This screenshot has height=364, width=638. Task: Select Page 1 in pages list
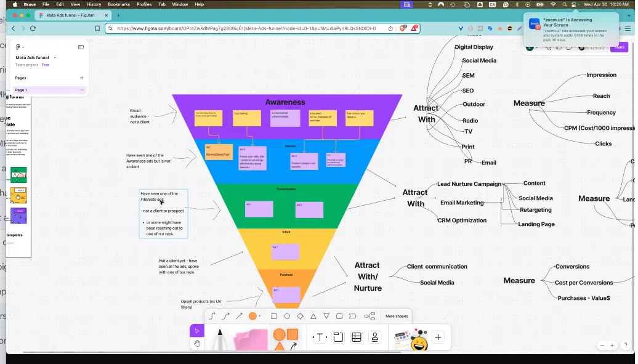(48, 90)
